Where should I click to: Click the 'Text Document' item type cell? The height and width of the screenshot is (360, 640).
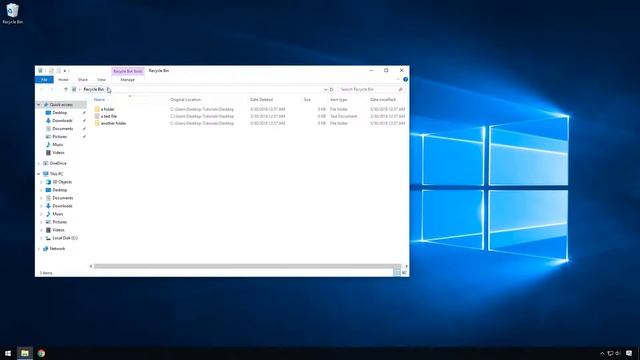pyautogui.click(x=344, y=116)
